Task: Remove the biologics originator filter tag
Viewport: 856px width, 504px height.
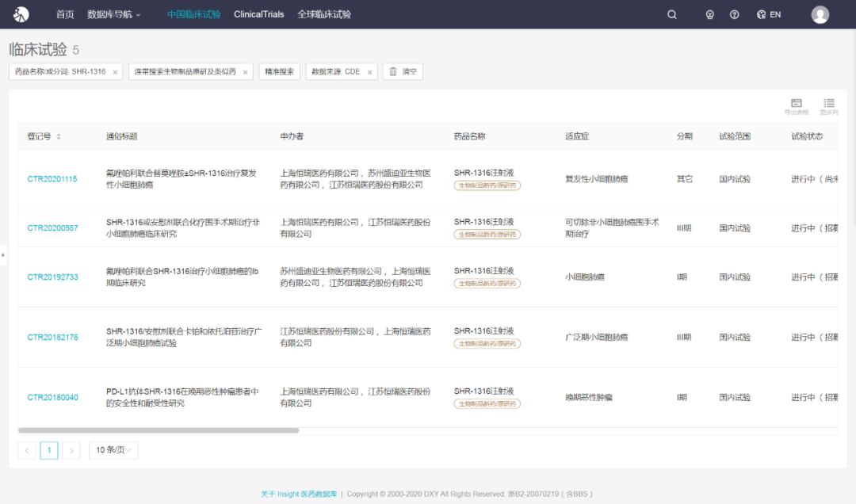Action: coord(245,72)
